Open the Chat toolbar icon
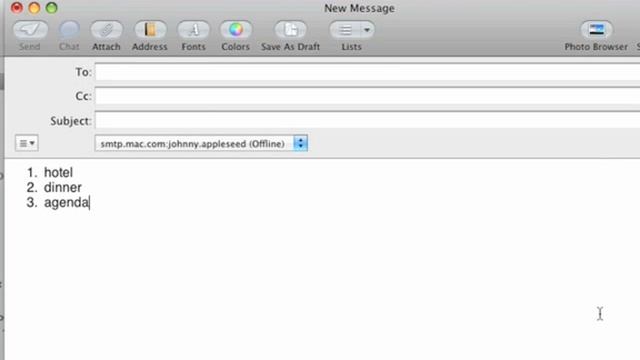This screenshot has height=360, width=640. (69, 29)
